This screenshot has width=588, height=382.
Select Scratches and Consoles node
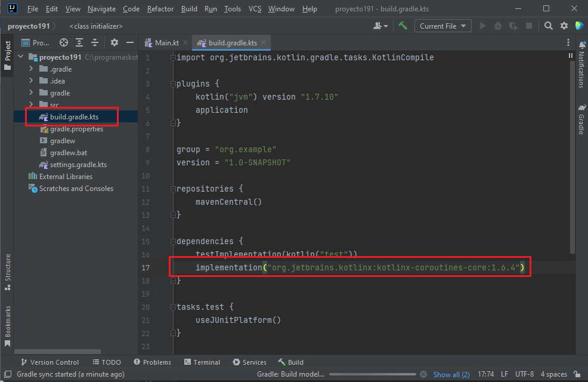[76, 189]
